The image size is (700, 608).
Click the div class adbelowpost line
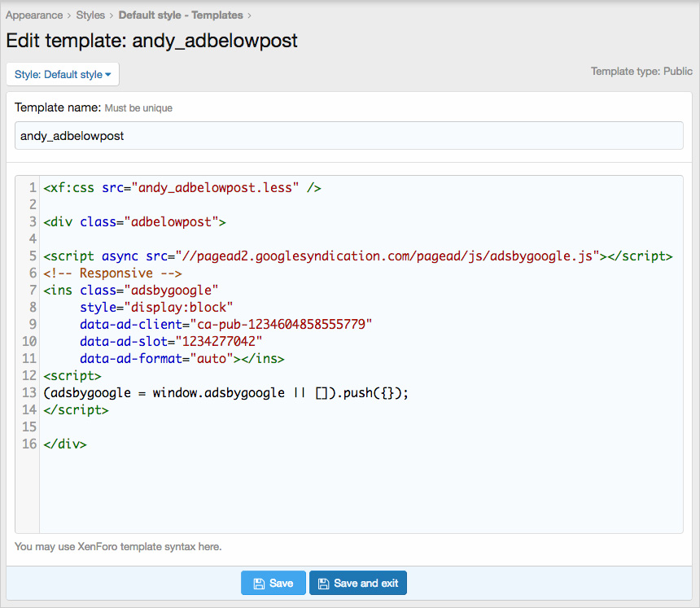(x=134, y=222)
